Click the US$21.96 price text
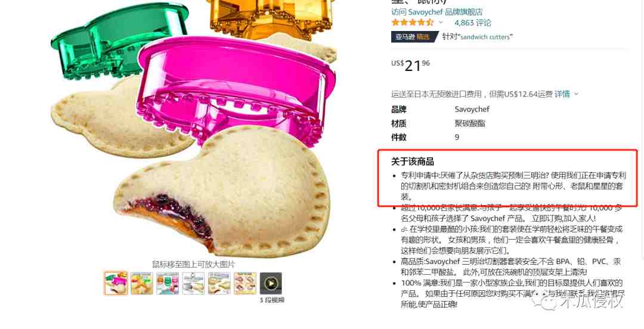This screenshot has height=329, width=644. [x=410, y=64]
